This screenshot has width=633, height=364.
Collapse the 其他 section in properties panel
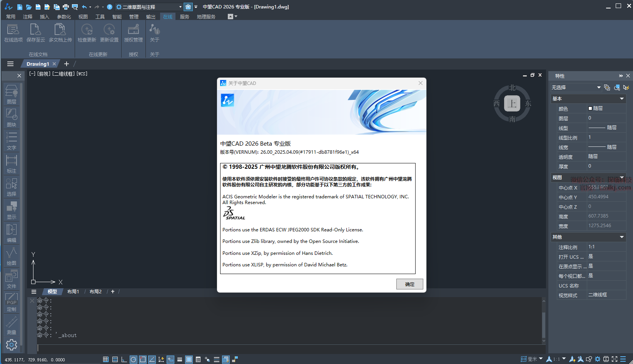pos(622,237)
